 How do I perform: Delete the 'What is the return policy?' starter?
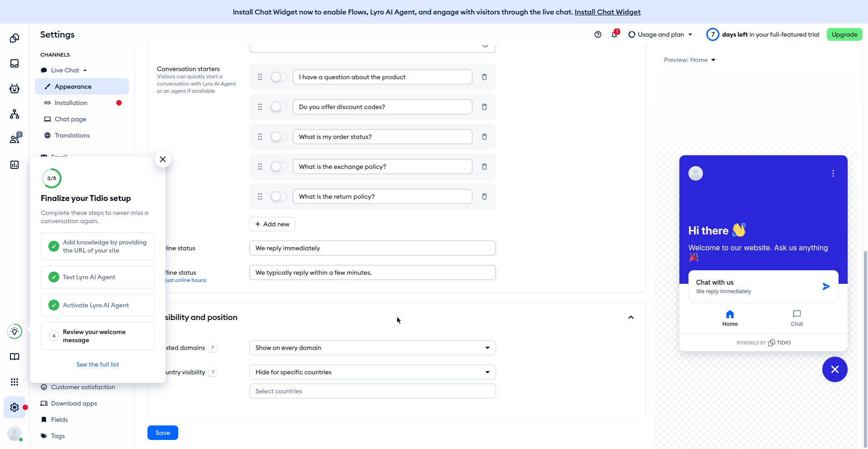click(484, 196)
